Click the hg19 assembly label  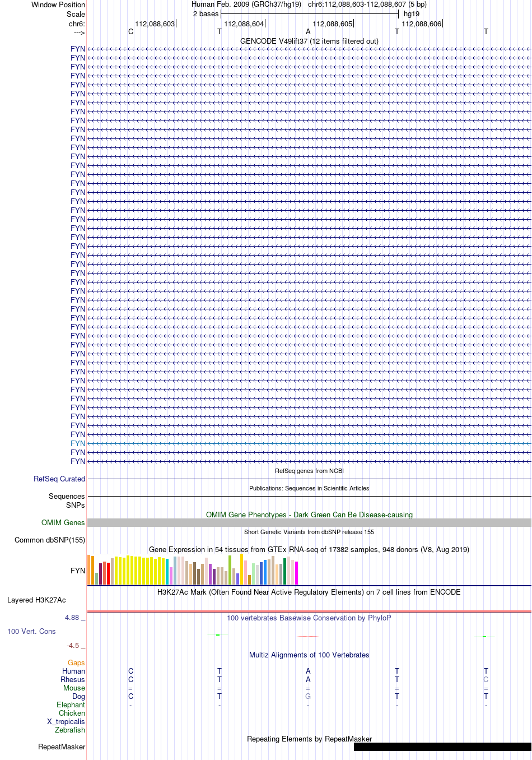(x=412, y=14)
